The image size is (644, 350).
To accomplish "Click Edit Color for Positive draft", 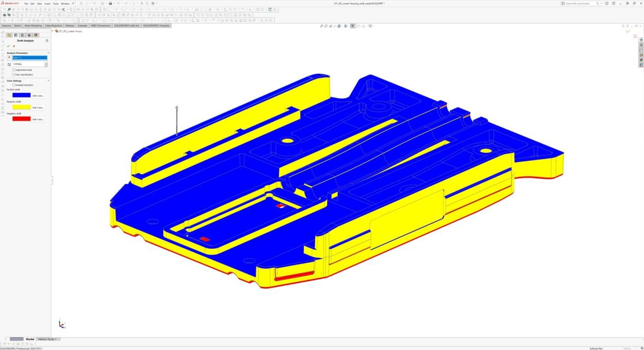I will (x=39, y=96).
